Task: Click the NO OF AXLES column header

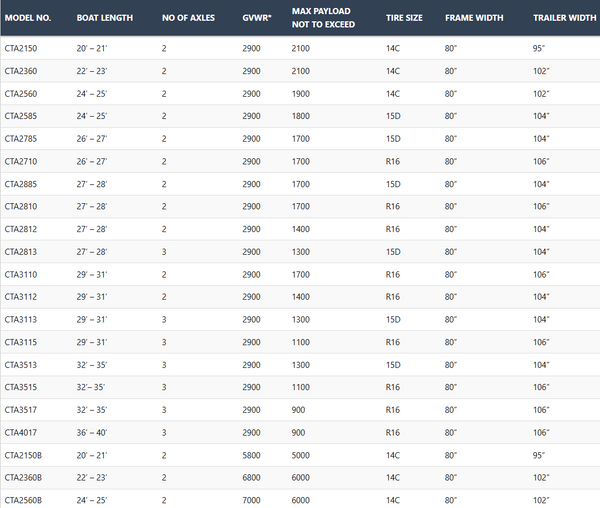Action: (x=189, y=18)
